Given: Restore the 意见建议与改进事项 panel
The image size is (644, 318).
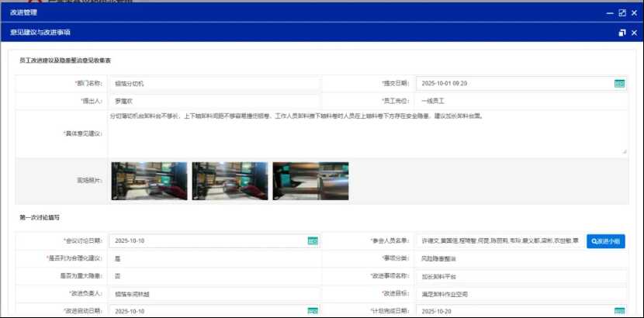Looking at the screenshot, I should tap(621, 33).
